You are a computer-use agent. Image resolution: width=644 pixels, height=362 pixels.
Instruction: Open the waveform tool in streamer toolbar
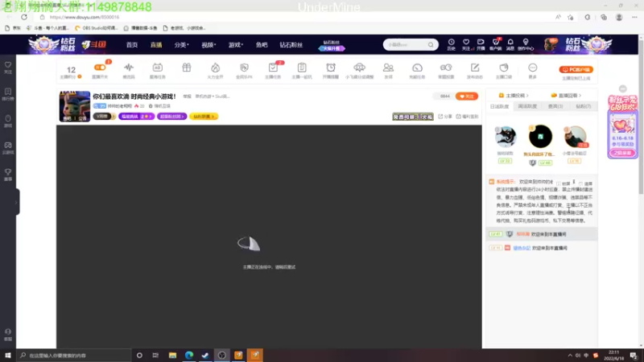click(x=129, y=68)
